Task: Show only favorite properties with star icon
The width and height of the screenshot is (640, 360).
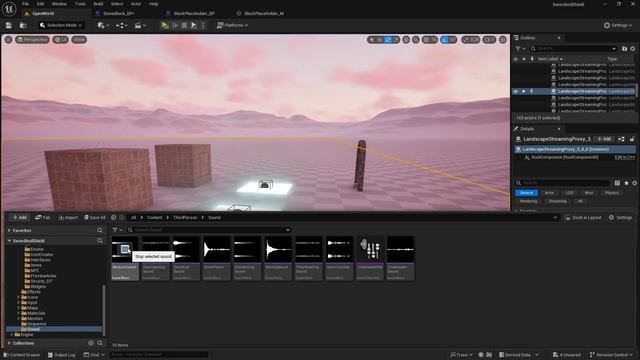Action: point(627,183)
